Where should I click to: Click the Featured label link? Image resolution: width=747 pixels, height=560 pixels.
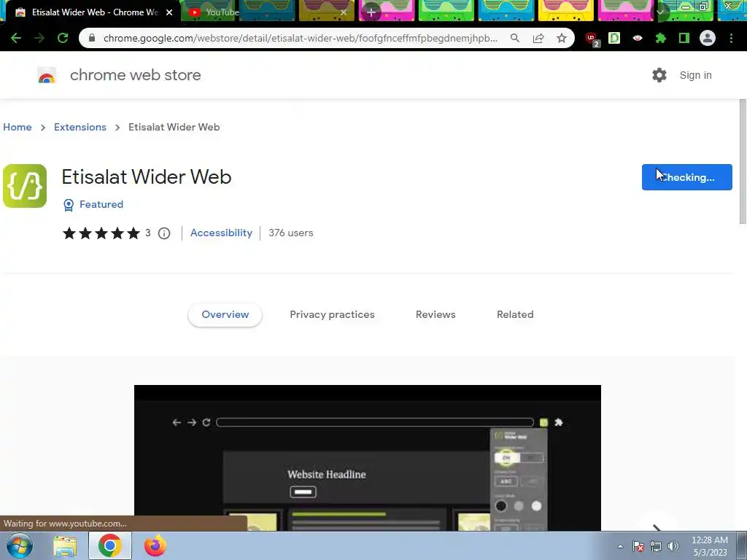101,204
